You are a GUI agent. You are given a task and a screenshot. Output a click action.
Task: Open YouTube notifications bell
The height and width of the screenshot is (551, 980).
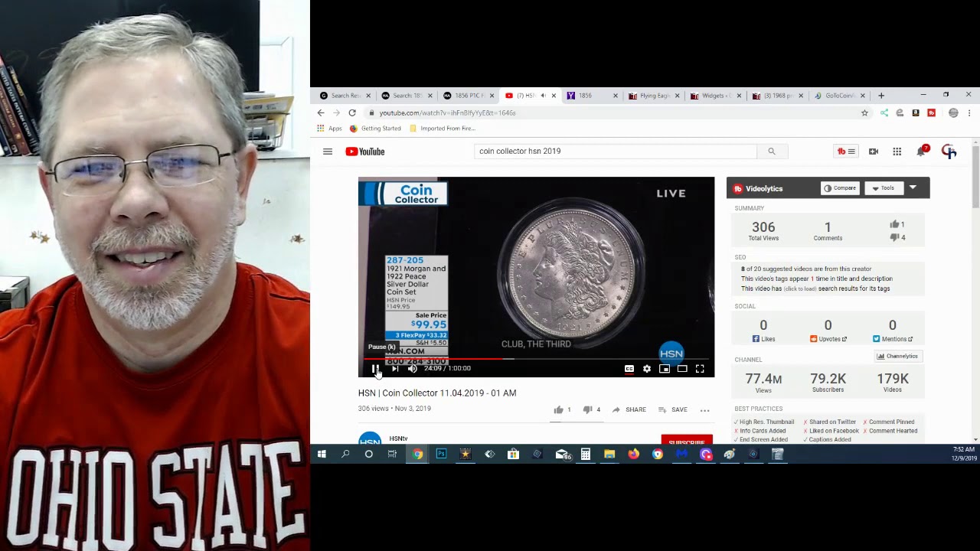tap(922, 151)
